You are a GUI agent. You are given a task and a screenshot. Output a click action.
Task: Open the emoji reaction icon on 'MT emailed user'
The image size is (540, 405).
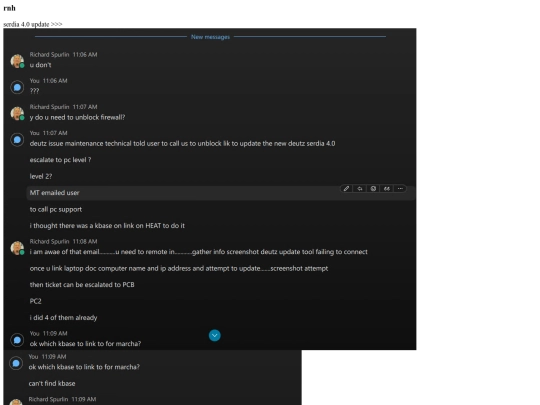point(373,188)
